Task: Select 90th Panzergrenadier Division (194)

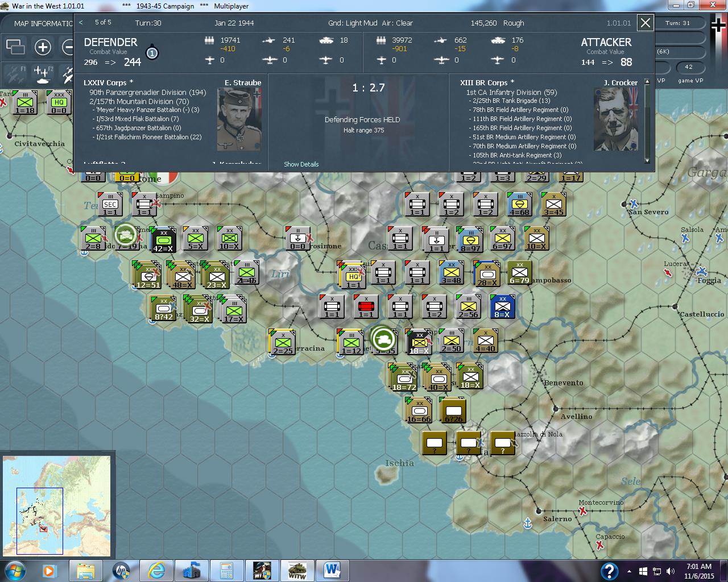Action: tap(147, 92)
